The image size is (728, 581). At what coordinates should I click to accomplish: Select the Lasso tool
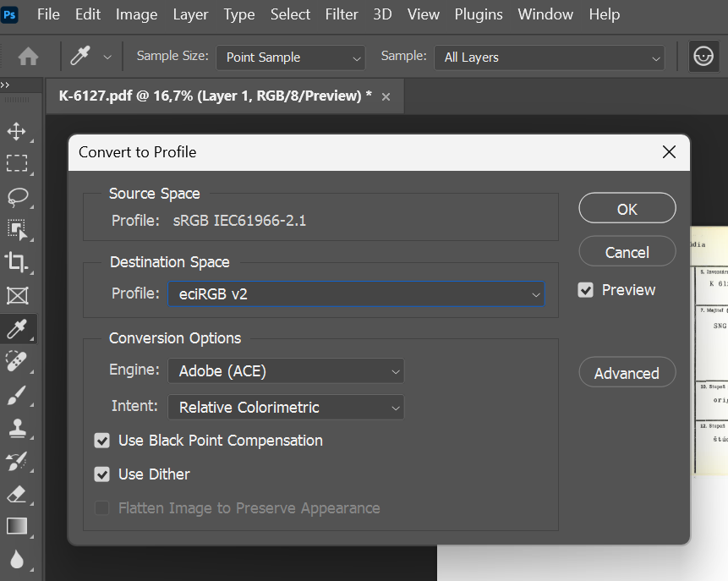(x=17, y=196)
